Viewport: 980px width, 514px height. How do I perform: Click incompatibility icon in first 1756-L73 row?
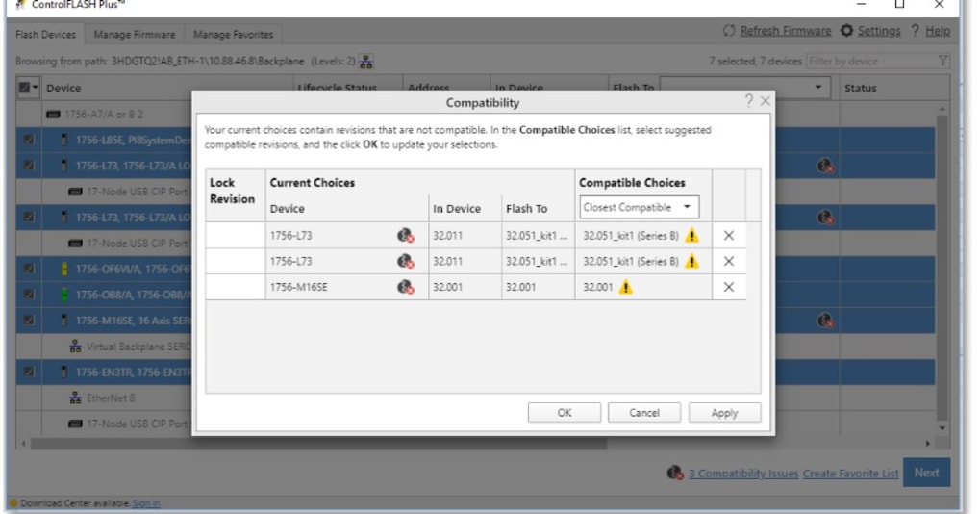point(406,236)
